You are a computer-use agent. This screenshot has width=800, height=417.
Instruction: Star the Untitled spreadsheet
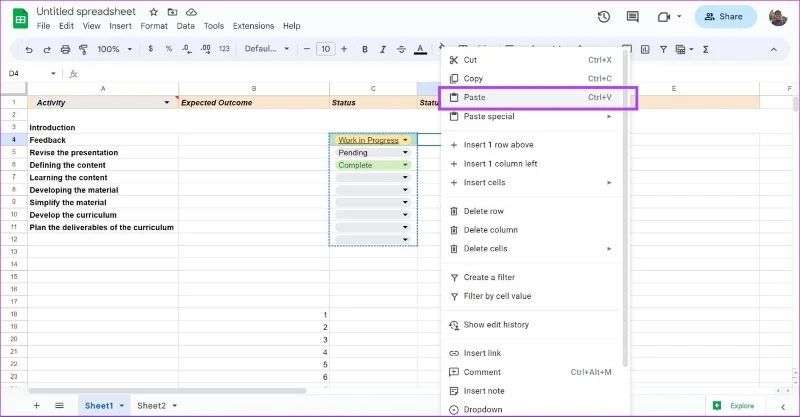[x=153, y=12]
